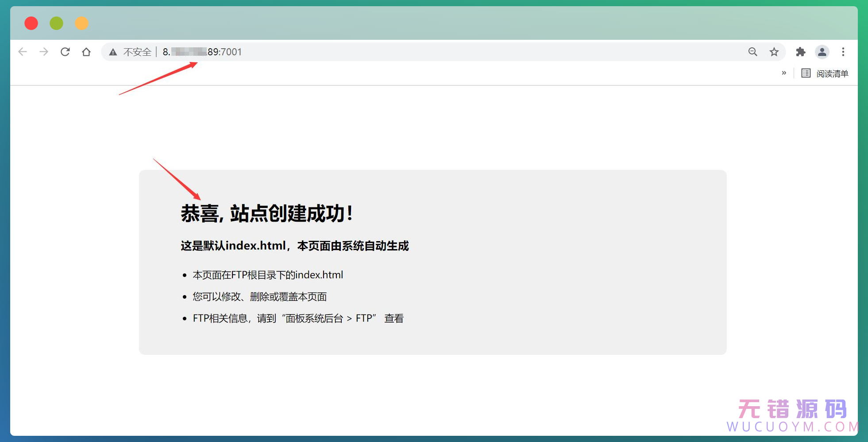The height and width of the screenshot is (442, 868).
Task: Open the Chrome profile avatar
Action: coord(822,52)
